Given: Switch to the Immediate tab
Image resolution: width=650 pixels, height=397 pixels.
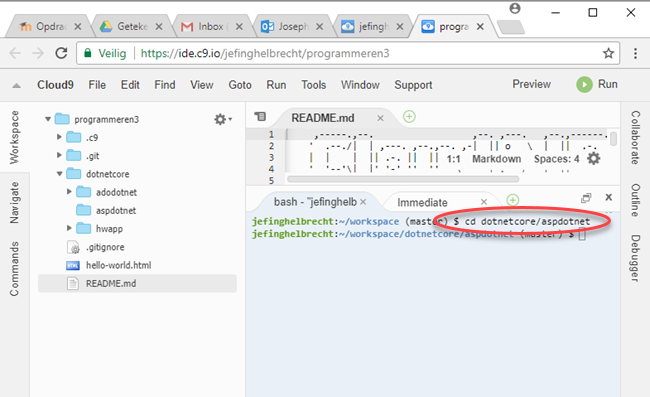Looking at the screenshot, I should click(422, 202).
